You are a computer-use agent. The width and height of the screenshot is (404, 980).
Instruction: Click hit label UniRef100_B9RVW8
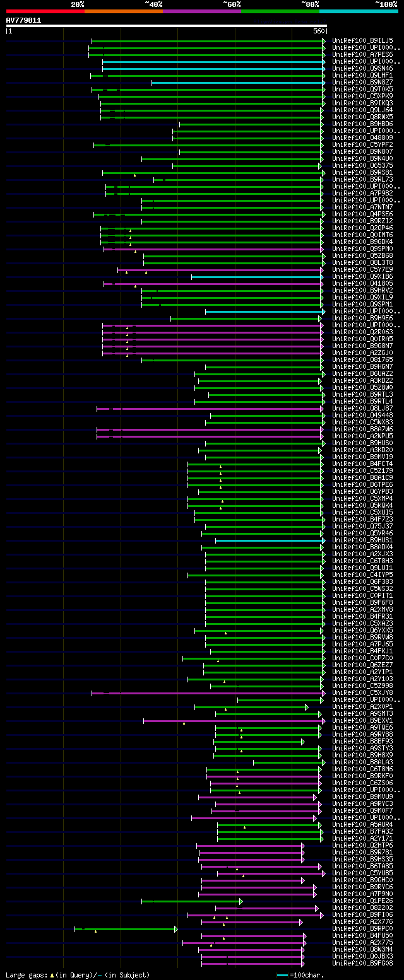(362, 637)
